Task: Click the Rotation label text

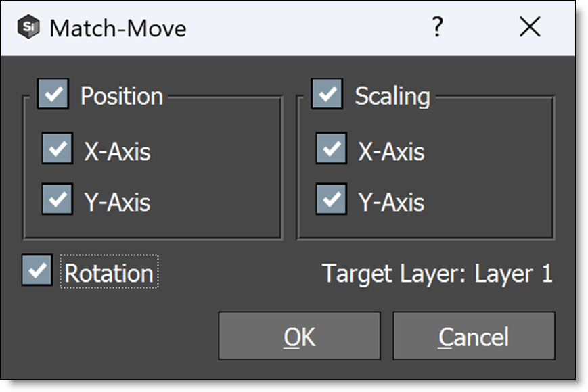Action: 109,273
